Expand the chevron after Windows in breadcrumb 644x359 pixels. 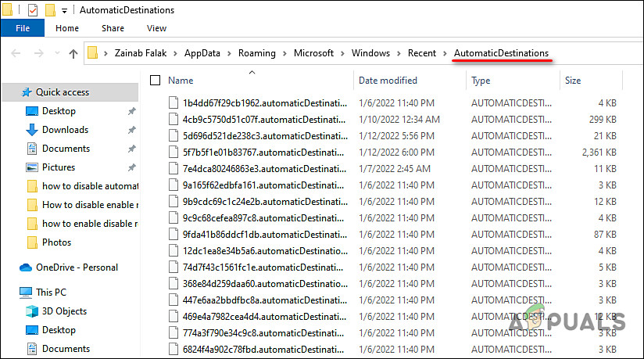(x=399, y=53)
